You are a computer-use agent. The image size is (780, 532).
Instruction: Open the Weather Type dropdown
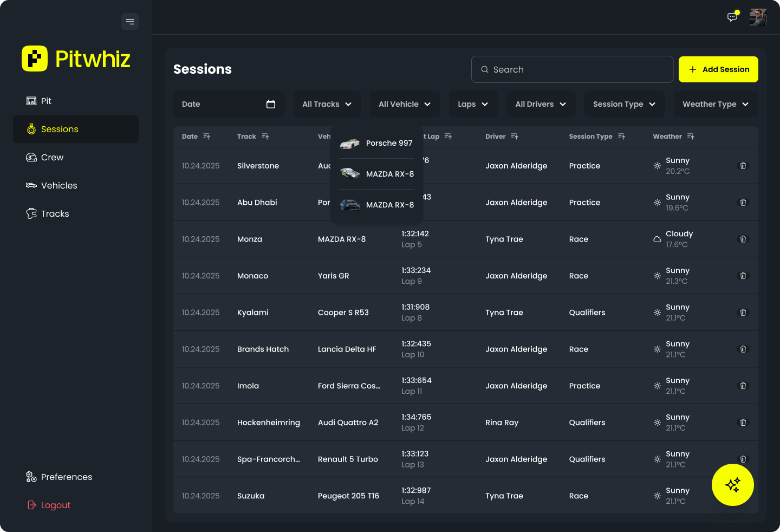(x=716, y=104)
